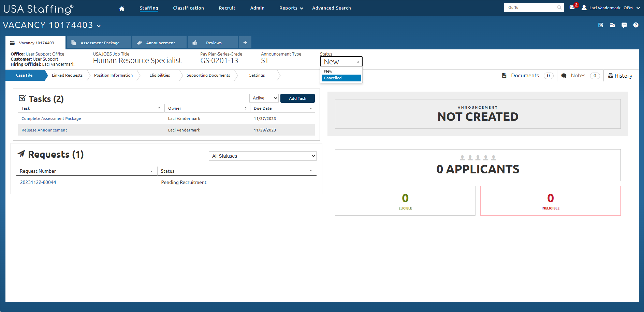Viewport: 644px width, 312px height.
Task: Open vacancy Settings section
Action: [257, 75]
